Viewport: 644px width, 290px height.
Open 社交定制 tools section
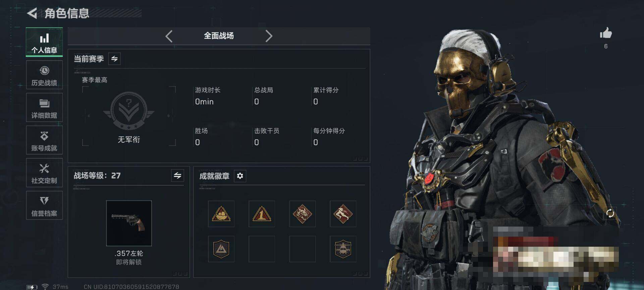(44, 173)
